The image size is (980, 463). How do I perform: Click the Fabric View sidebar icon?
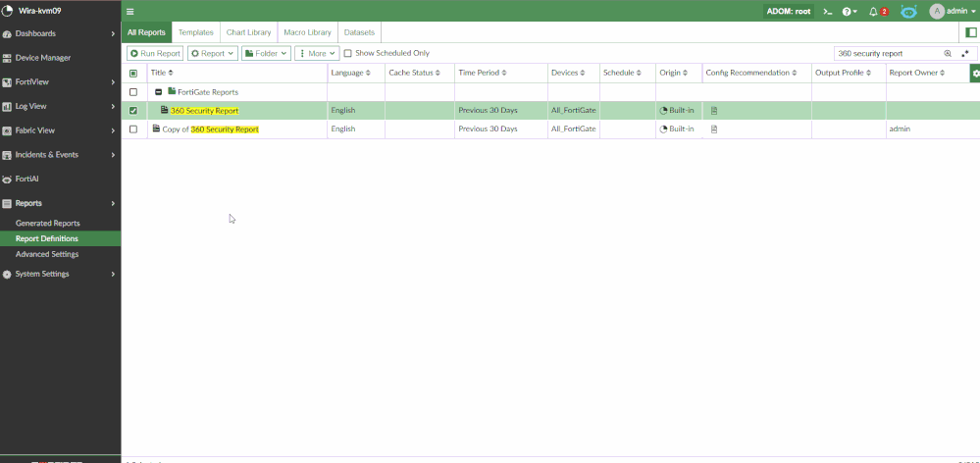[7, 130]
